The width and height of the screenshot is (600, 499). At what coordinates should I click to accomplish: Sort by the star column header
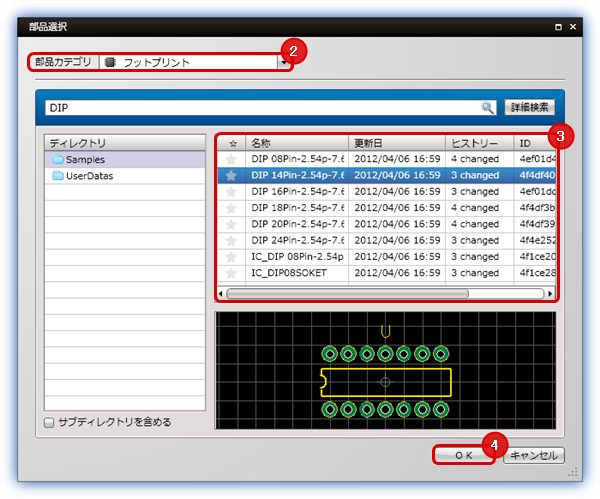(232, 143)
